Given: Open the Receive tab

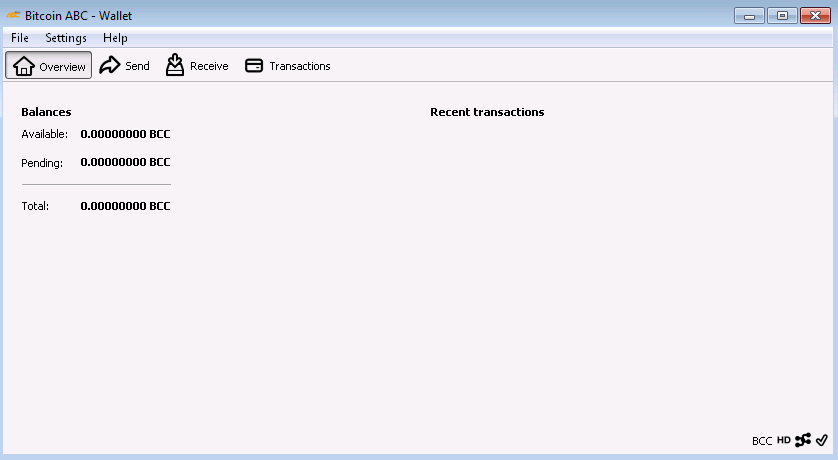Looking at the screenshot, I should pyautogui.click(x=197, y=66).
